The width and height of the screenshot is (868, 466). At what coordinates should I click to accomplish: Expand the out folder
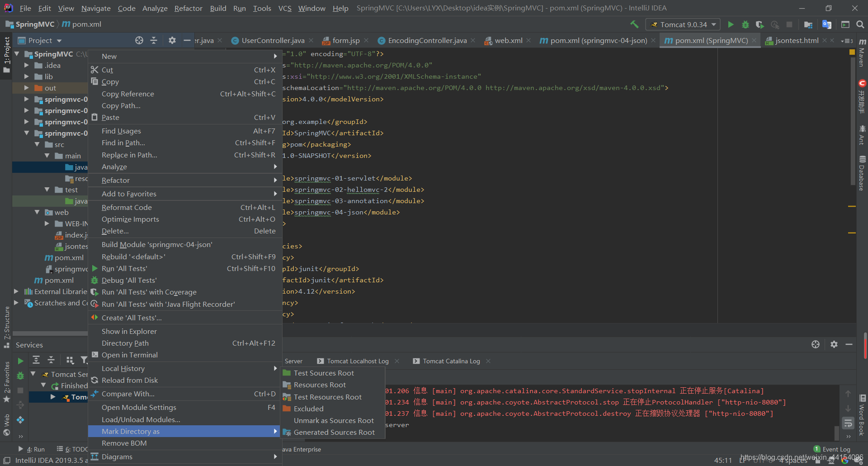26,88
